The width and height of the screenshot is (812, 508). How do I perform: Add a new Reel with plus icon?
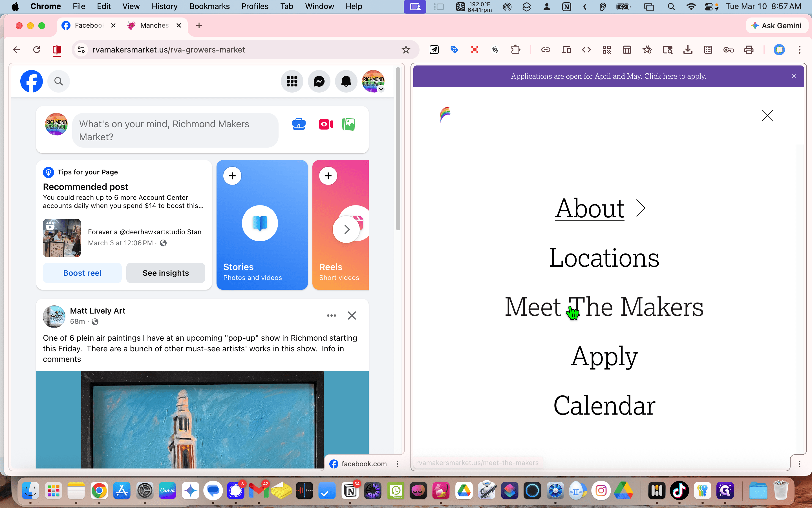[328, 176]
